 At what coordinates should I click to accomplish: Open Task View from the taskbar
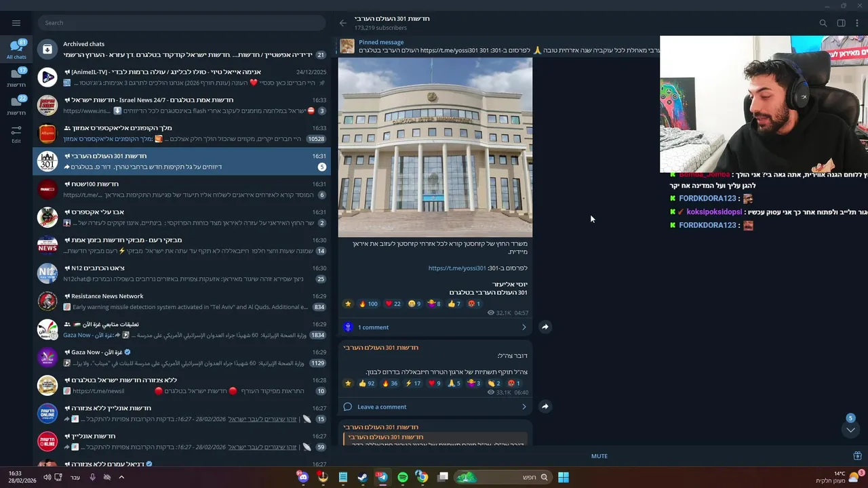[x=443, y=477]
